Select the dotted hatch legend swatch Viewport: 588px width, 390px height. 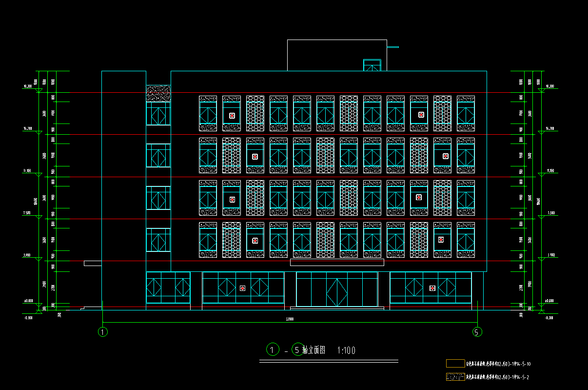pos(455,377)
